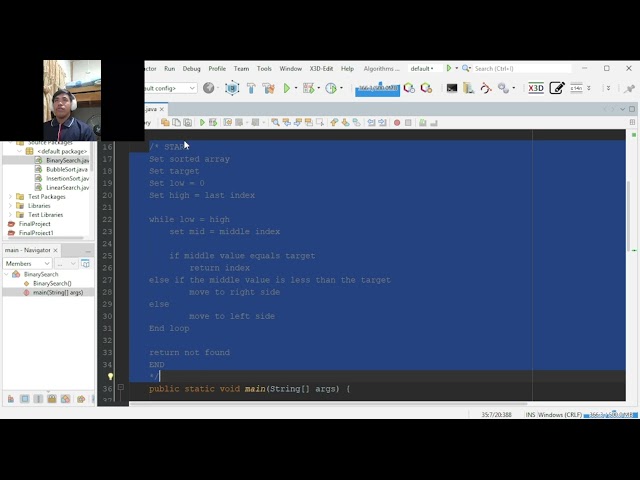Toggle the blue square fields filter in Navigator
640x480 pixels.
[x=24, y=399]
